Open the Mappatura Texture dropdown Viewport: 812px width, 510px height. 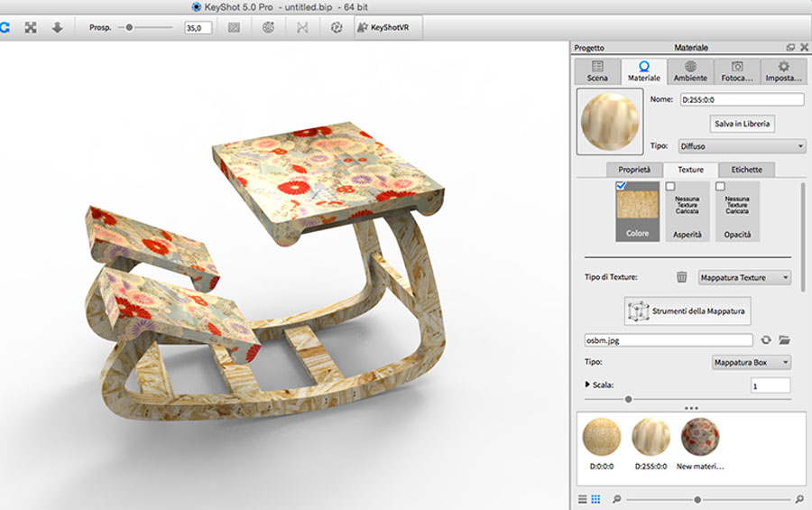744,278
